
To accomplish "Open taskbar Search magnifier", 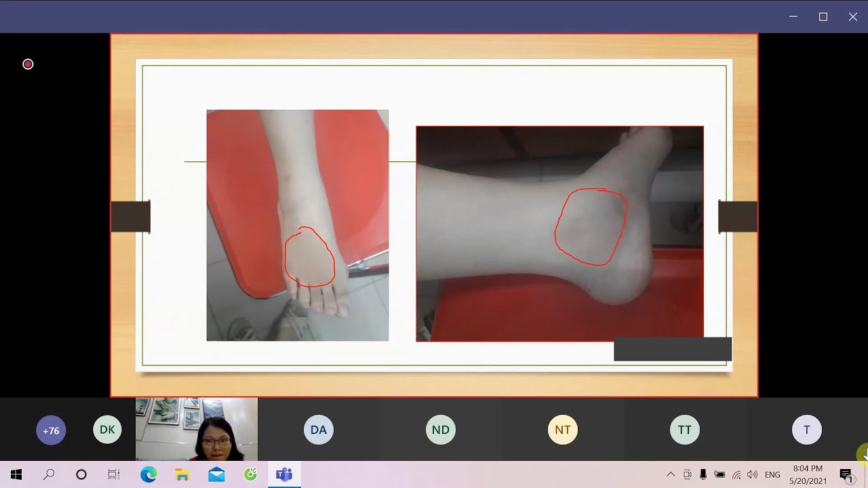I will click(x=49, y=474).
